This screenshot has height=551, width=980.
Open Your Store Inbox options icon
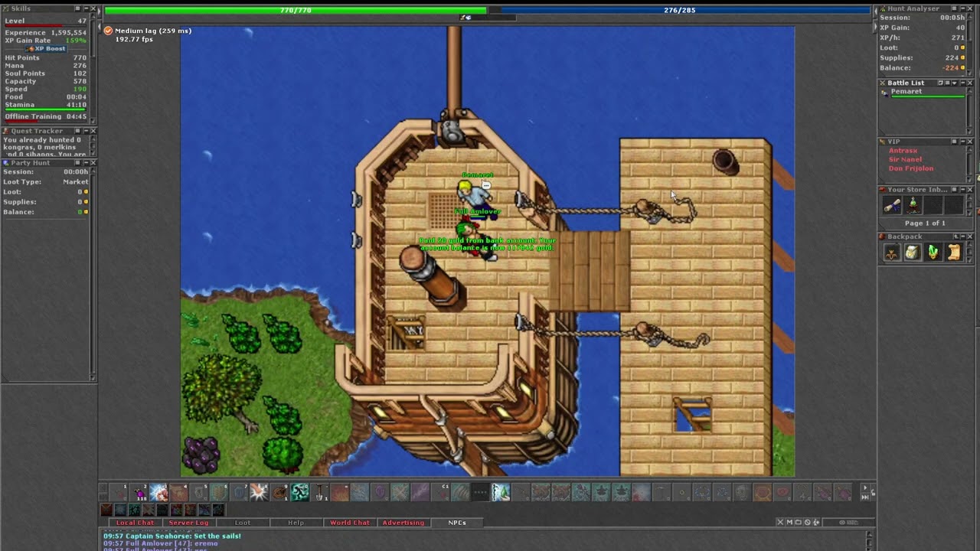pos(953,189)
